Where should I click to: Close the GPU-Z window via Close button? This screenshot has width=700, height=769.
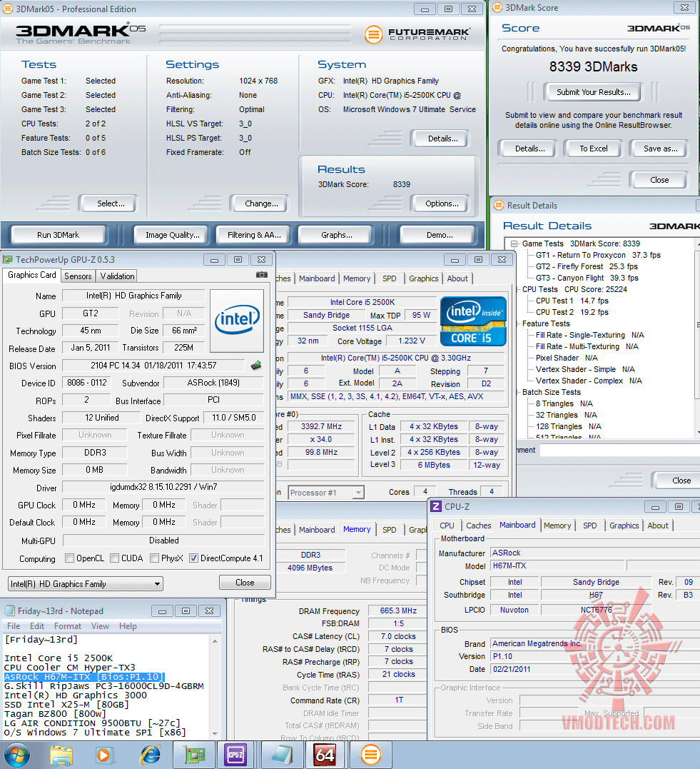click(245, 583)
